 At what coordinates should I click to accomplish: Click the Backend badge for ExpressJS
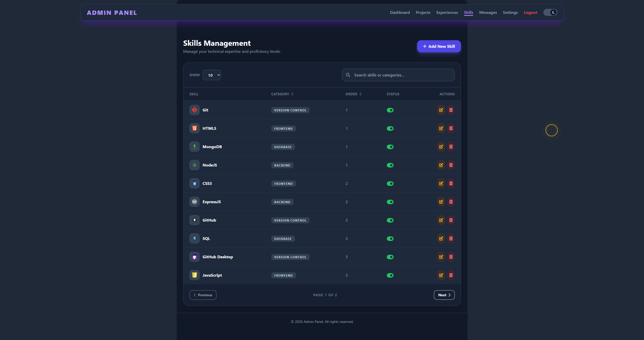click(x=282, y=202)
